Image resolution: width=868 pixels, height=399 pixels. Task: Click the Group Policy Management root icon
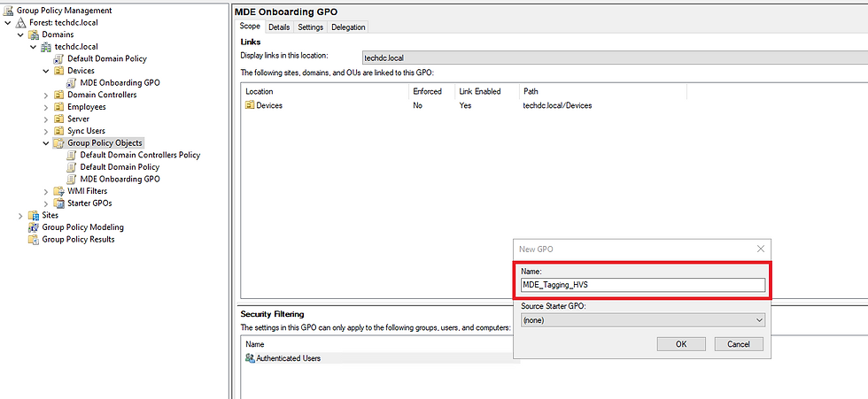[9, 11]
